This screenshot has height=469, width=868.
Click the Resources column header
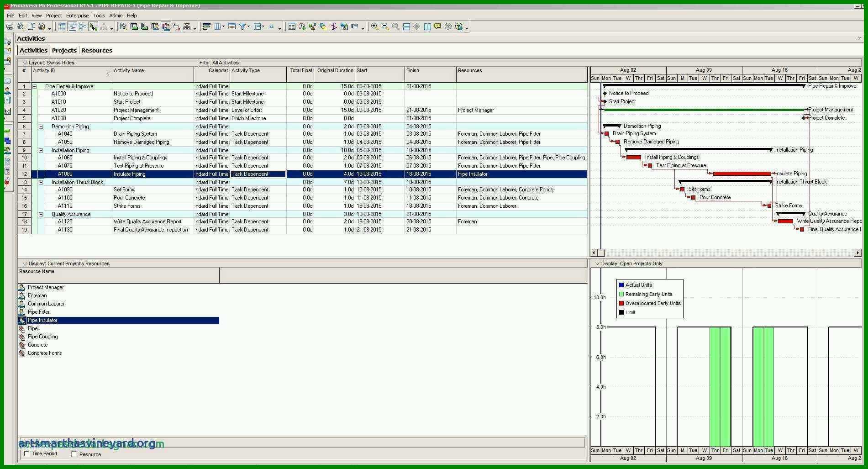pos(522,74)
